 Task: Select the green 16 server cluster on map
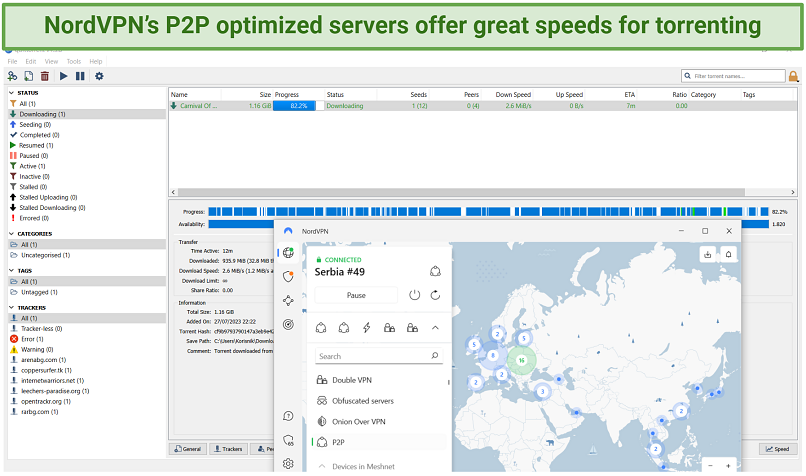(x=521, y=360)
